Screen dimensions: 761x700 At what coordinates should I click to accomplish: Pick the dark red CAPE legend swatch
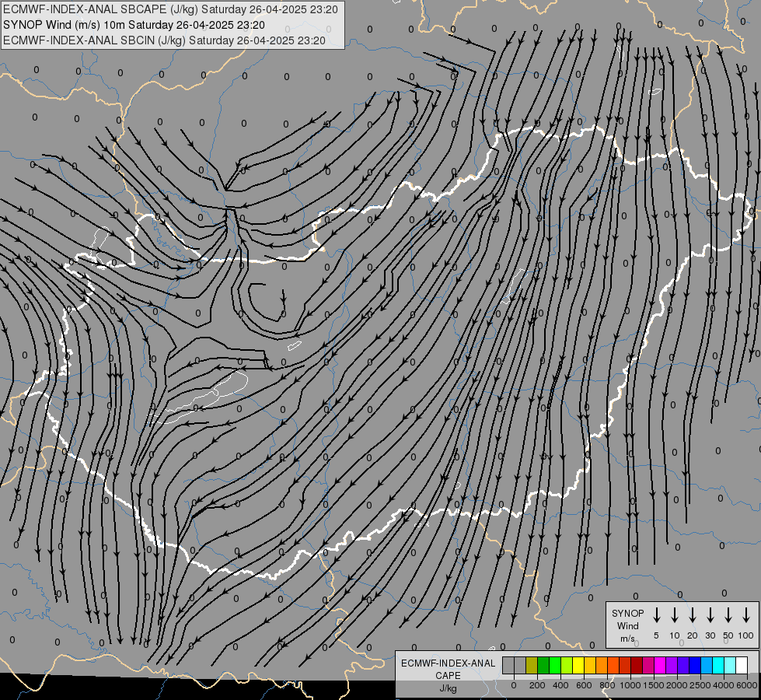click(637, 665)
